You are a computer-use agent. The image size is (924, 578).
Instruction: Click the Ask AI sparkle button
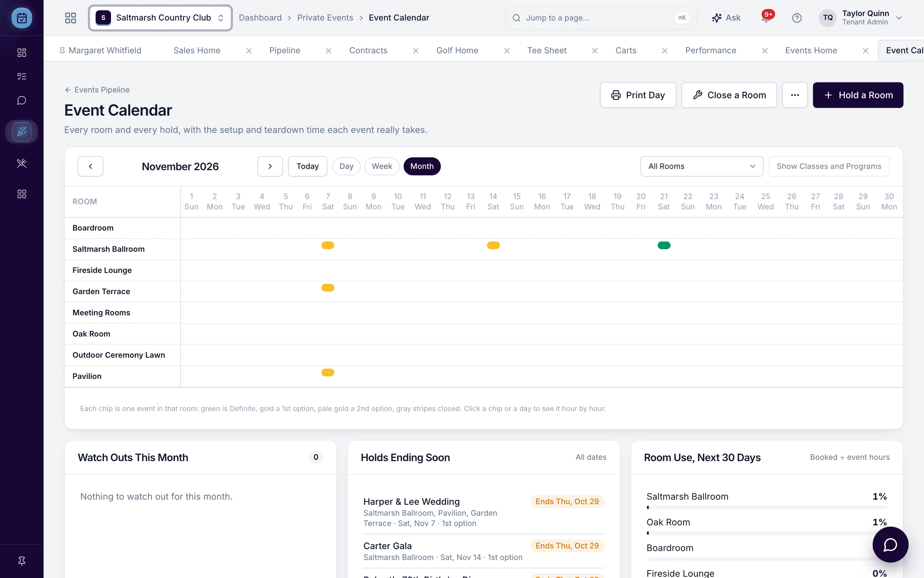726,18
